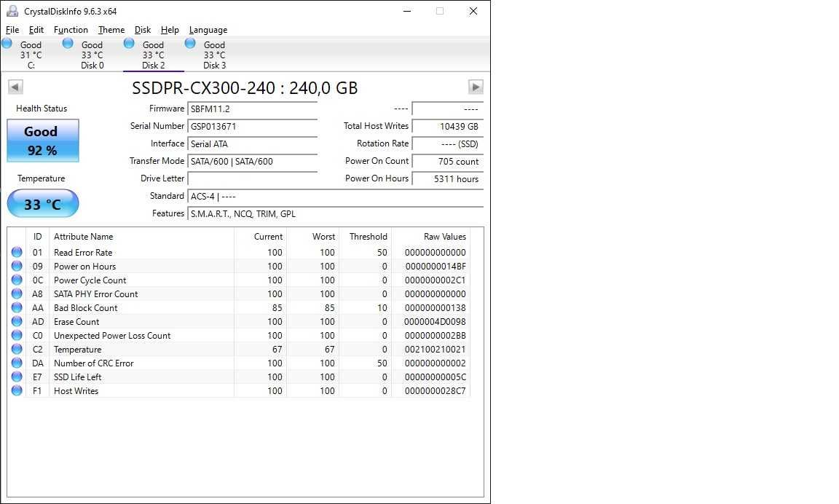Go to previous disk with left arrow

coord(15,87)
